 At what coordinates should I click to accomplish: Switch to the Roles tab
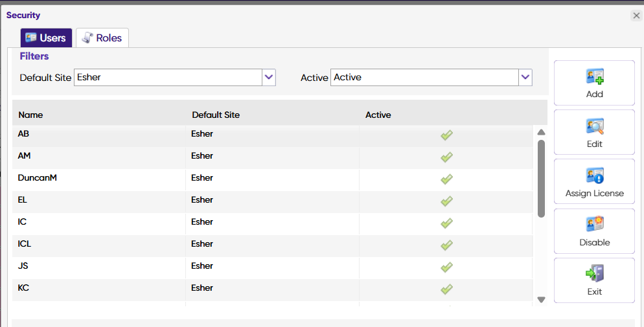(x=102, y=38)
